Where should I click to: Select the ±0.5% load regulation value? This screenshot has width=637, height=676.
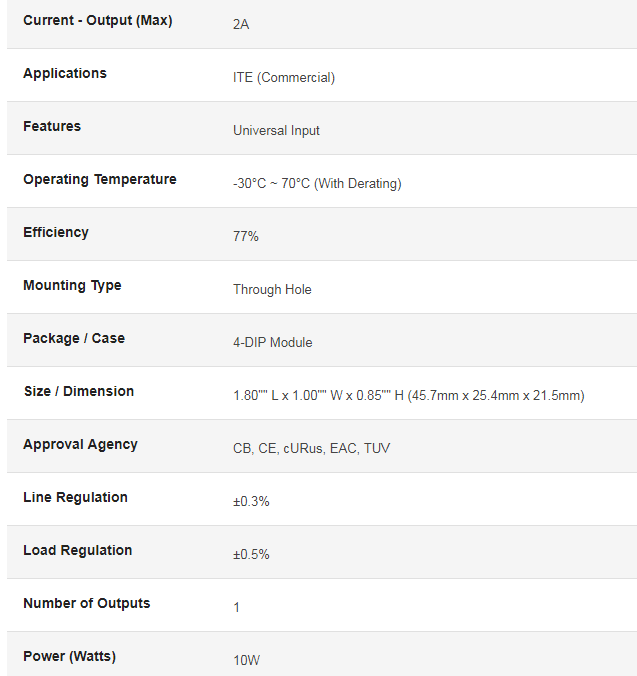[x=251, y=555]
